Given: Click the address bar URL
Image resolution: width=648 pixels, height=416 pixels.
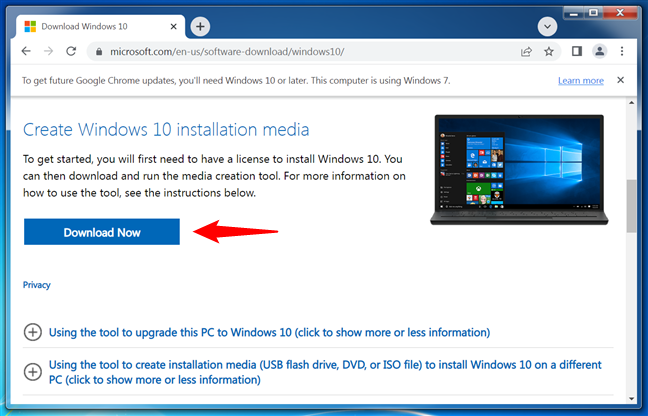Looking at the screenshot, I should pos(227,52).
